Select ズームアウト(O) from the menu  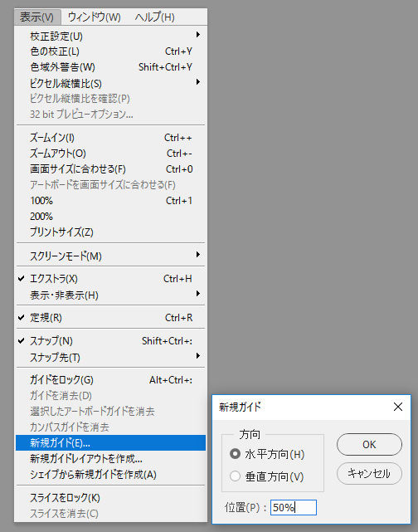pos(110,154)
